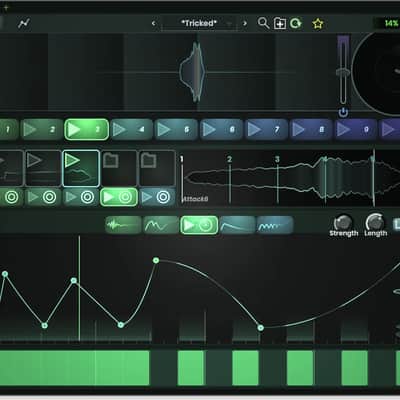400x400 pixels.
Task: Trigger scene pad 4
Action: (132, 129)
